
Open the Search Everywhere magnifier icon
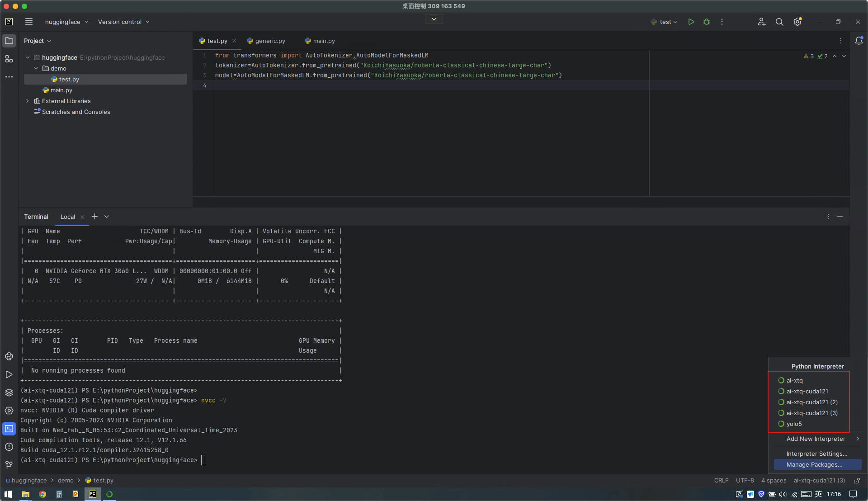pos(779,22)
